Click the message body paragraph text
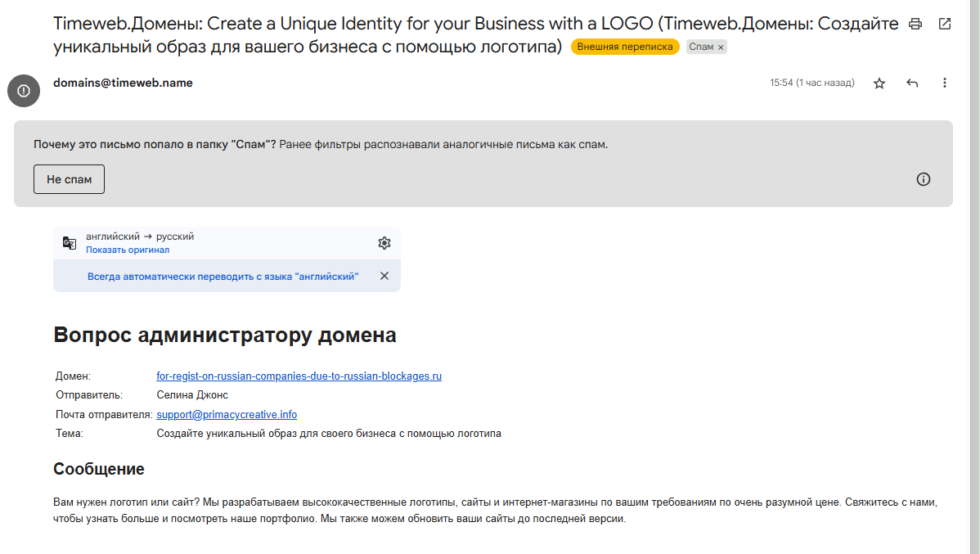This screenshot has height=554, width=980. pyautogui.click(x=495, y=511)
